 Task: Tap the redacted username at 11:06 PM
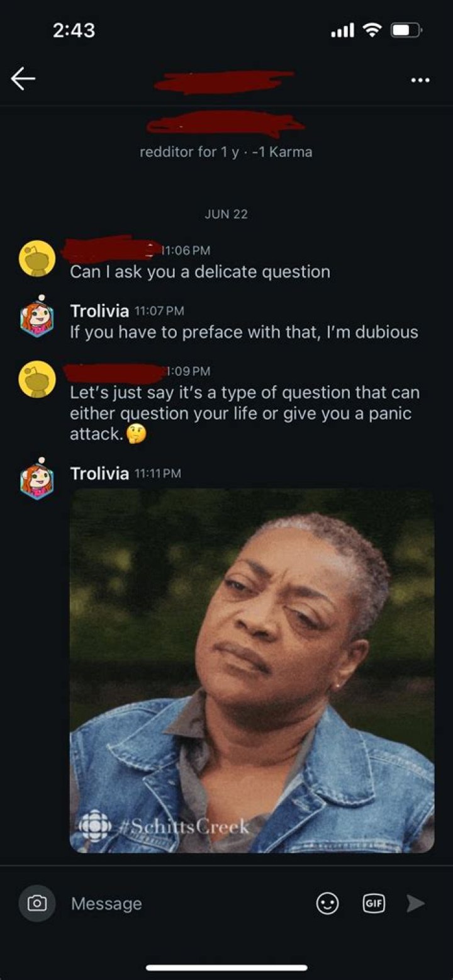point(110,249)
